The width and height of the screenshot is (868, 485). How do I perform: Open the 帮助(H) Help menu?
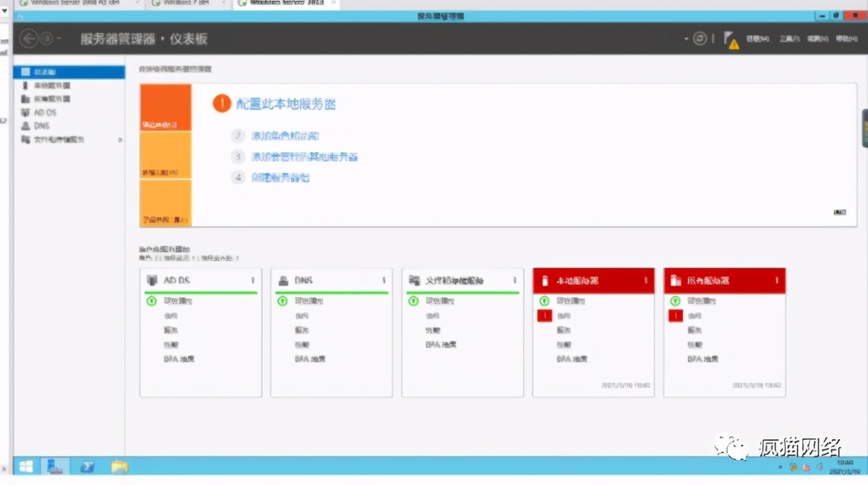click(x=846, y=39)
